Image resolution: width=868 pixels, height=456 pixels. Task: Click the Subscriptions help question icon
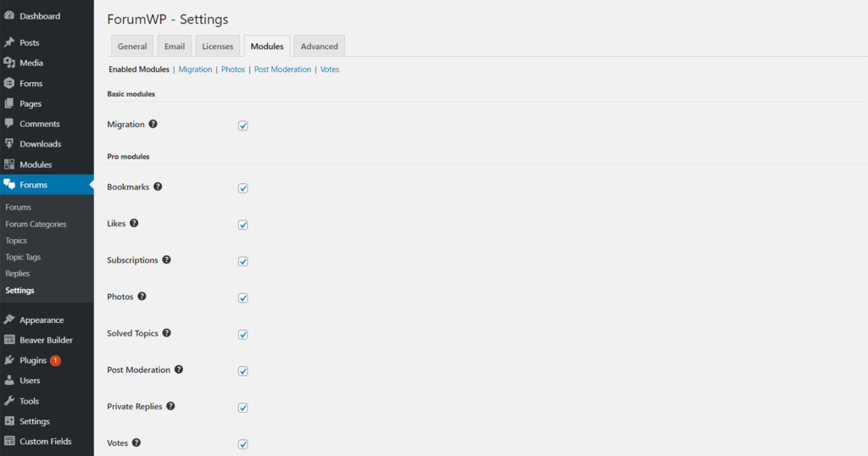[167, 259]
